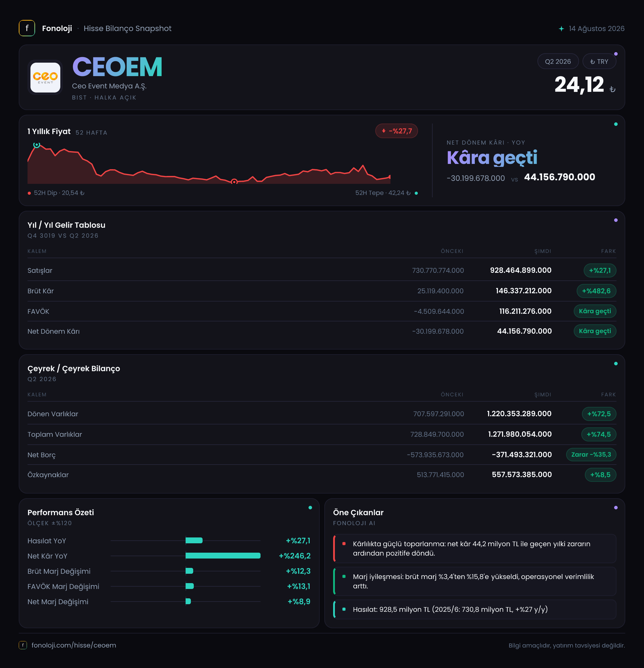Screen dimensions: 644x668
Task: Click the TRY currency pill
Action: (599, 61)
